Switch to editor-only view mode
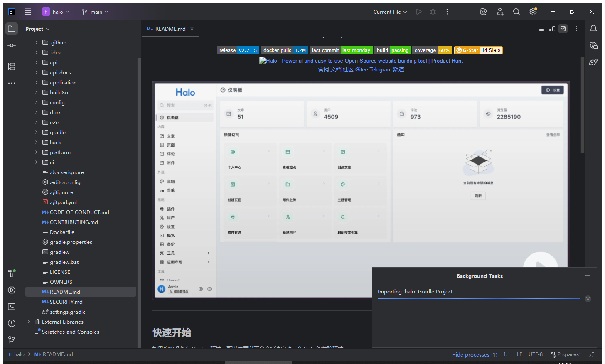Image resolution: width=605 pixels, height=364 pixels. point(541,29)
